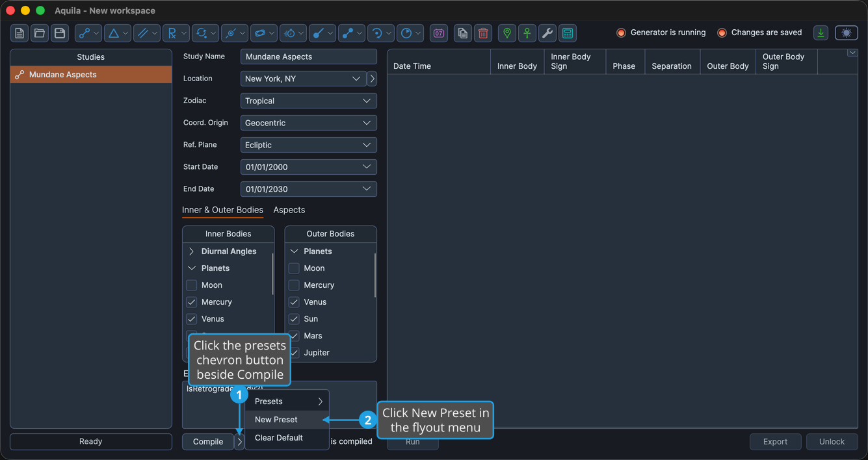Open the Rx retrograde study tool
868x460 pixels.
tap(176, 33)
